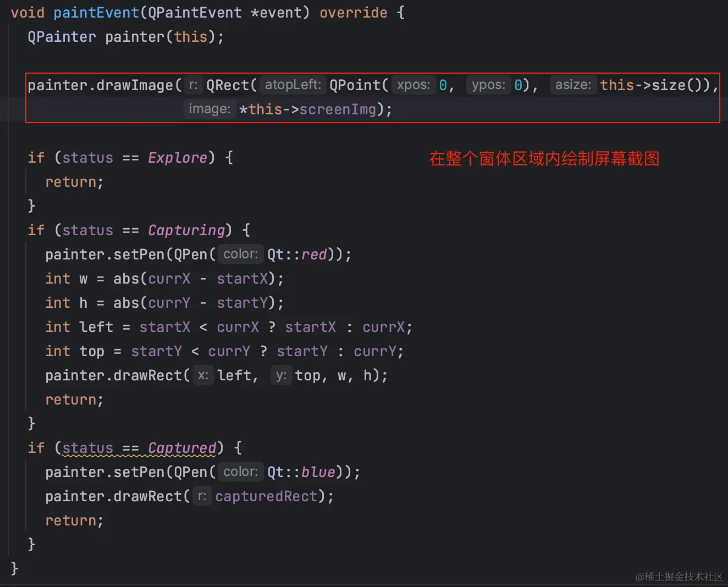
Task: Click the y: hint in drawRect call
Action: [281, 375]
